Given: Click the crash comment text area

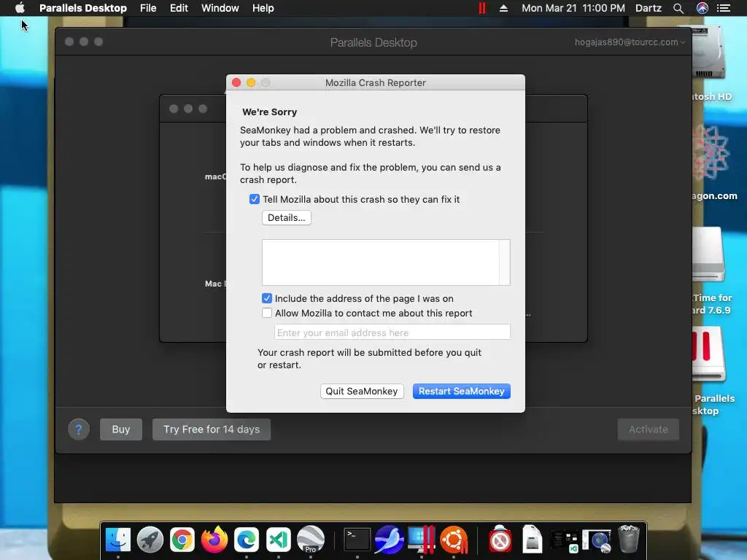Looking at the screenshot, I should point(380,262).
